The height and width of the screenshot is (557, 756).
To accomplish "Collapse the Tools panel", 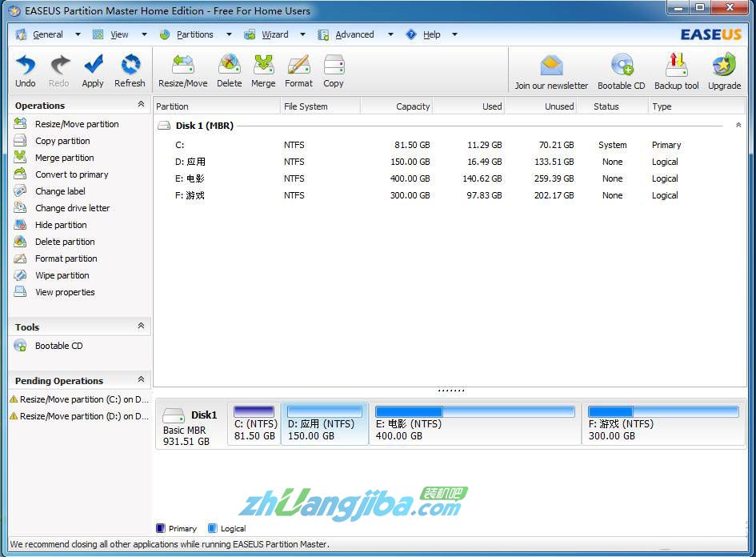I will [x=141, y=327].
